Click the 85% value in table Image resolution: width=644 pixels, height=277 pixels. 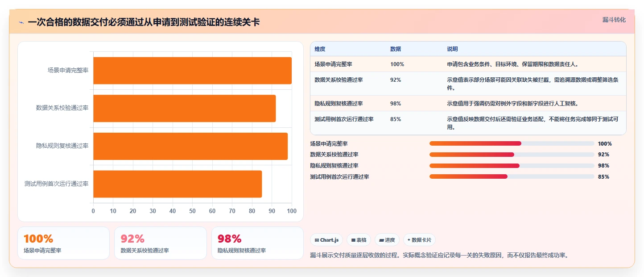[x=396, y=119]
